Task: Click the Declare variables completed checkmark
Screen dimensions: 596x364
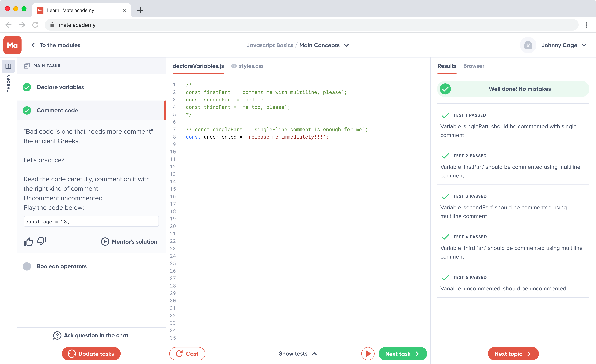Action: pyautogui.click(x=27, y=87)
